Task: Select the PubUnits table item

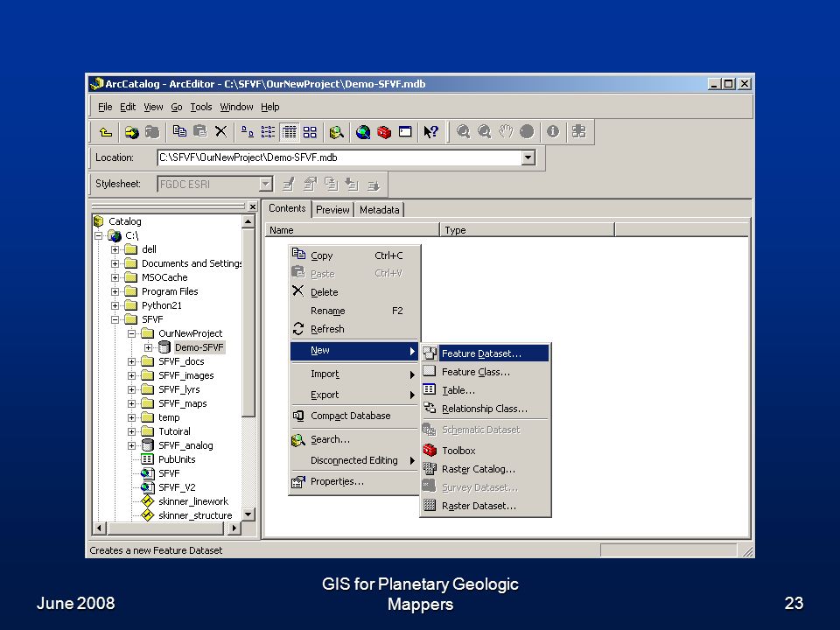Action: [177, 459]
